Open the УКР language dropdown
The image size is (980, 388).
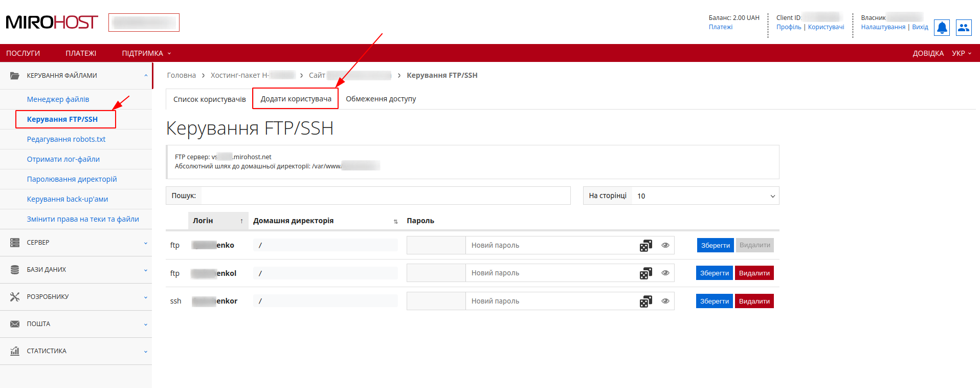[x=962, y=53]
